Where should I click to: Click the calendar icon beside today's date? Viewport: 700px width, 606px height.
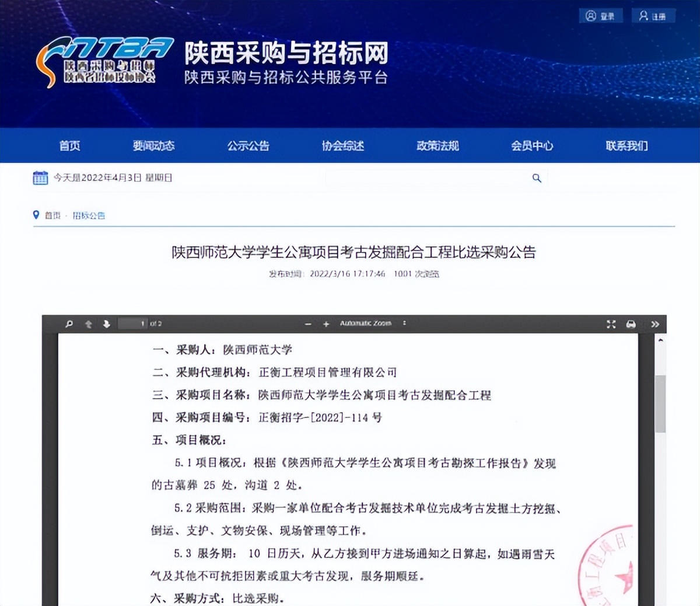coord(40,177)
